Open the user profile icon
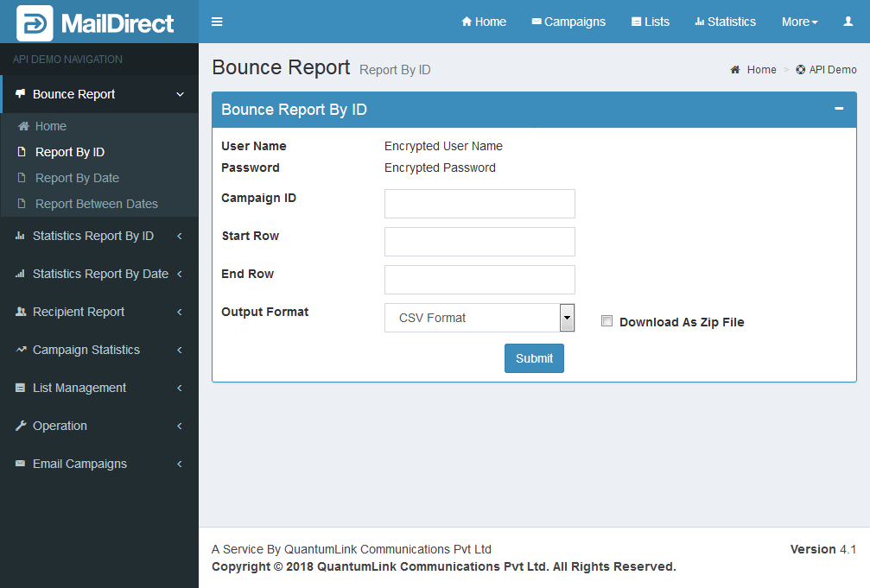The image size is (870, 588). coord(848,22)
